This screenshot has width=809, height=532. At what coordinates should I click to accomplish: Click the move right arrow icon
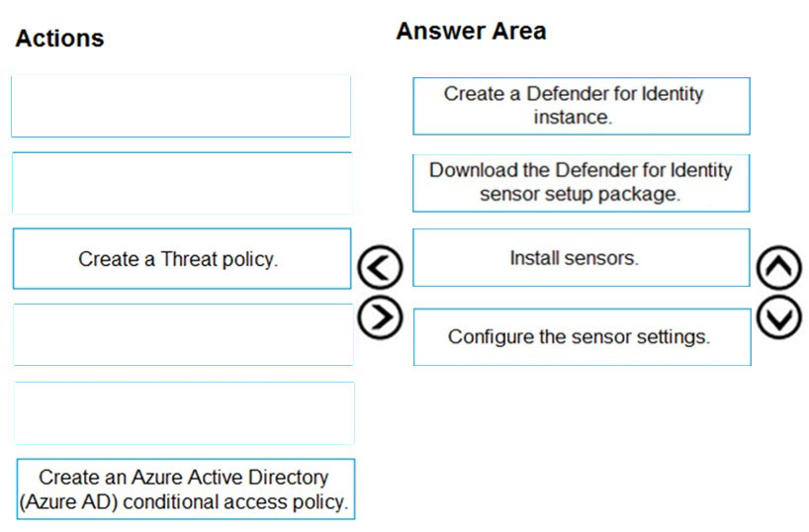point(380,316)
